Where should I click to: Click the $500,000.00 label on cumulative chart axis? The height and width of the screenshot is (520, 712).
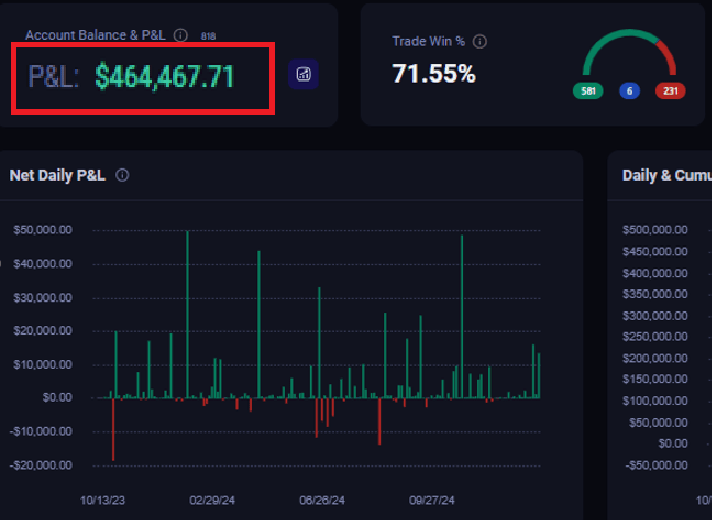pos(655,230)
